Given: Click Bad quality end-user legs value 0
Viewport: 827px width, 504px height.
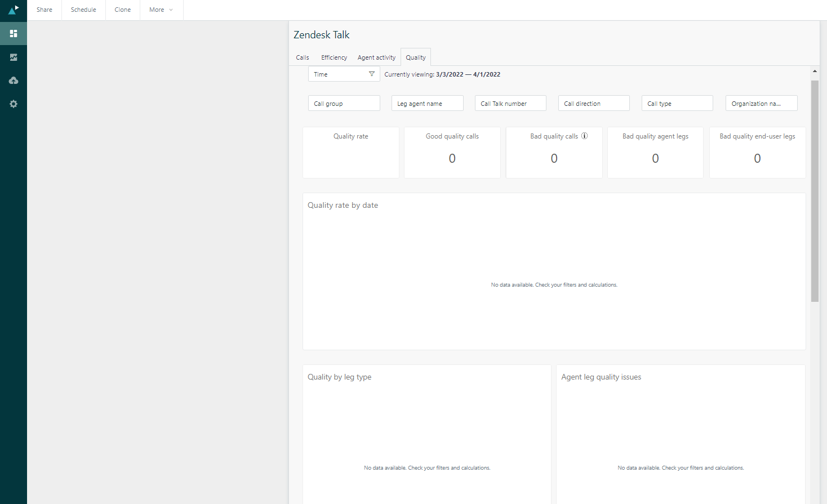Looking at the screenshot, I should click(757, 159).
